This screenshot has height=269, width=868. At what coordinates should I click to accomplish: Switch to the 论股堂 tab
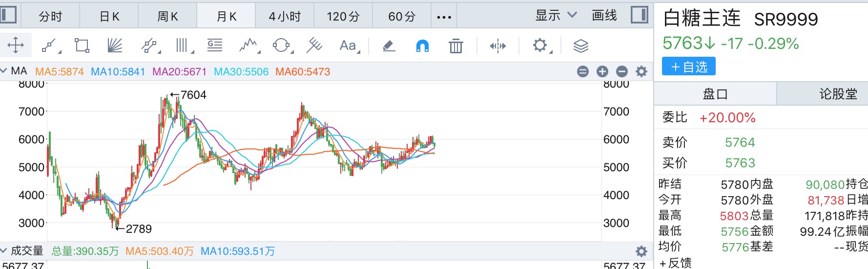pos(838,94)
